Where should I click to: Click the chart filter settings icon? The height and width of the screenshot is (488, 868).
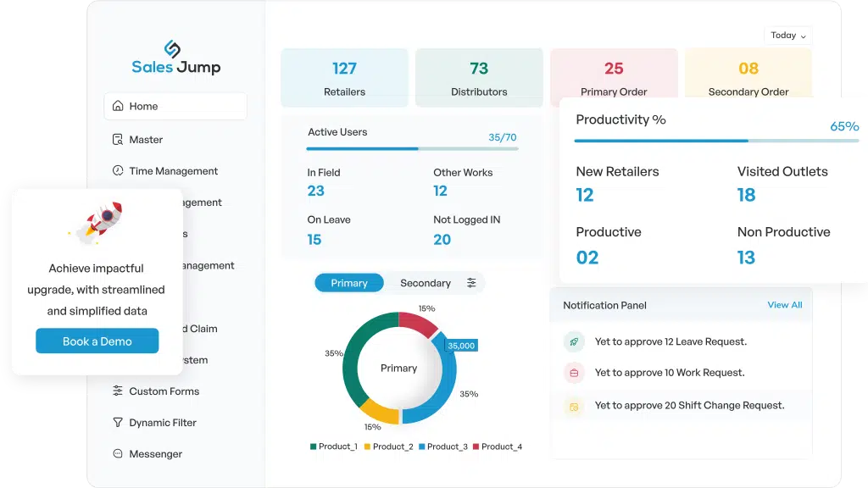471,283
